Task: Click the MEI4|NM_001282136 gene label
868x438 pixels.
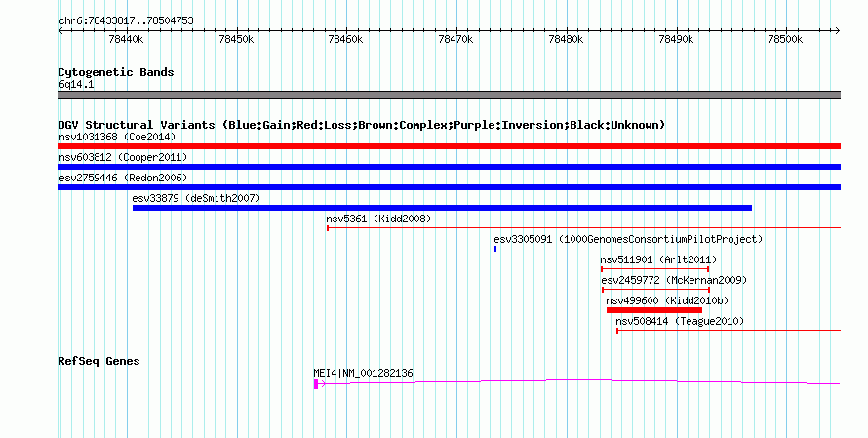Action: pyautogui.click(x=363, y=374)
